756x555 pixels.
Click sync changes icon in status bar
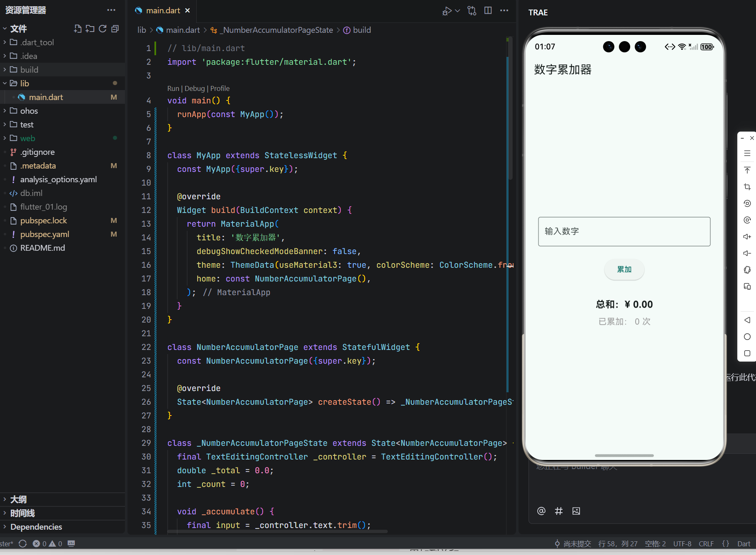coord(23,544)
